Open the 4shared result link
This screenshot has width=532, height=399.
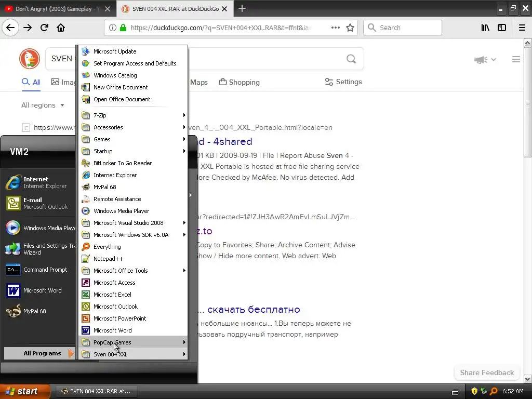pyautogui.click(x=225, y=141)
